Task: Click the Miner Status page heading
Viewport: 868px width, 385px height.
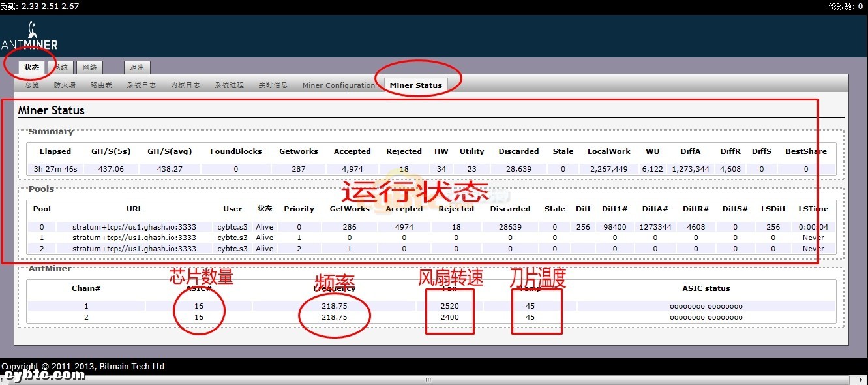Action: [x=51, y=110]
